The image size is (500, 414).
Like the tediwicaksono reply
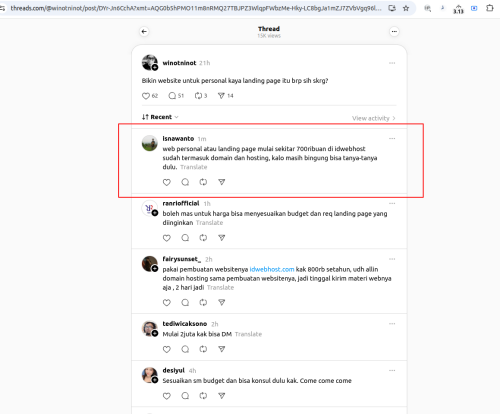167,349
